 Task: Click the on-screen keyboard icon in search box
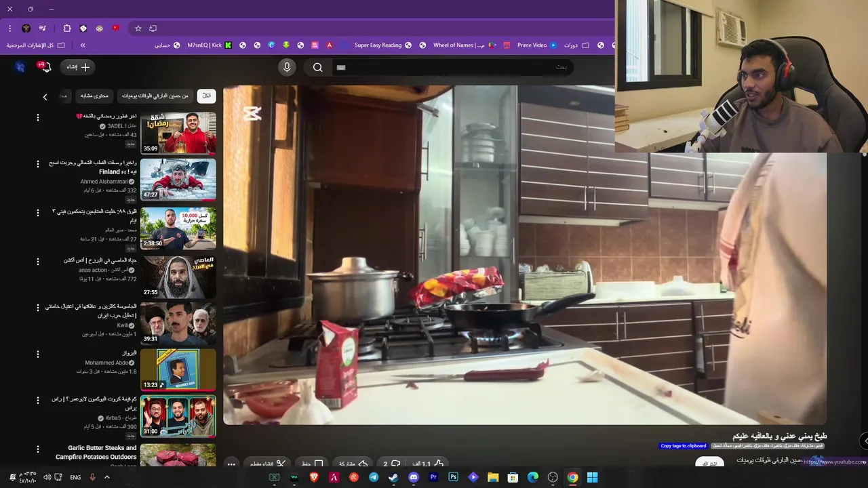341,67
